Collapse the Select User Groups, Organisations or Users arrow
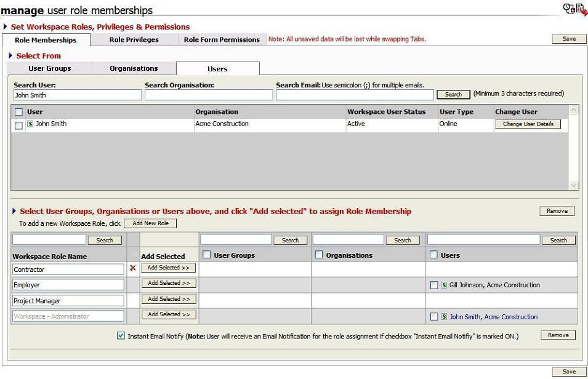 tap(14, 211)
